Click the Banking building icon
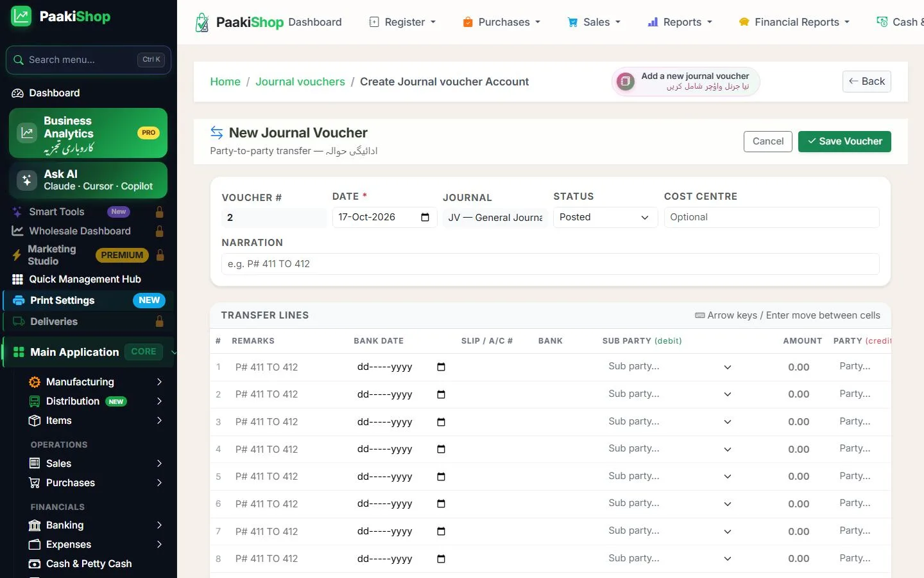Screen dimensions: 924x578 coord(35,525)
